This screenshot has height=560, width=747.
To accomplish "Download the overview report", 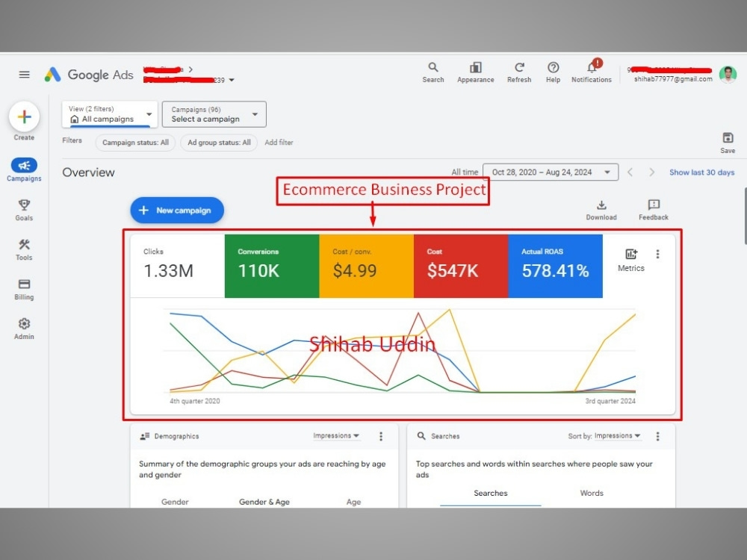I will coord(601,210).
